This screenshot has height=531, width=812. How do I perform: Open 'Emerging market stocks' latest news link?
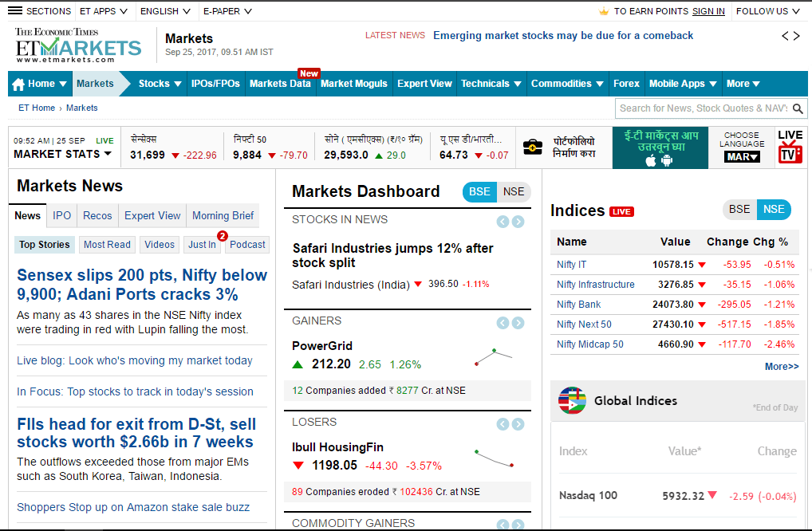[563, 36]
